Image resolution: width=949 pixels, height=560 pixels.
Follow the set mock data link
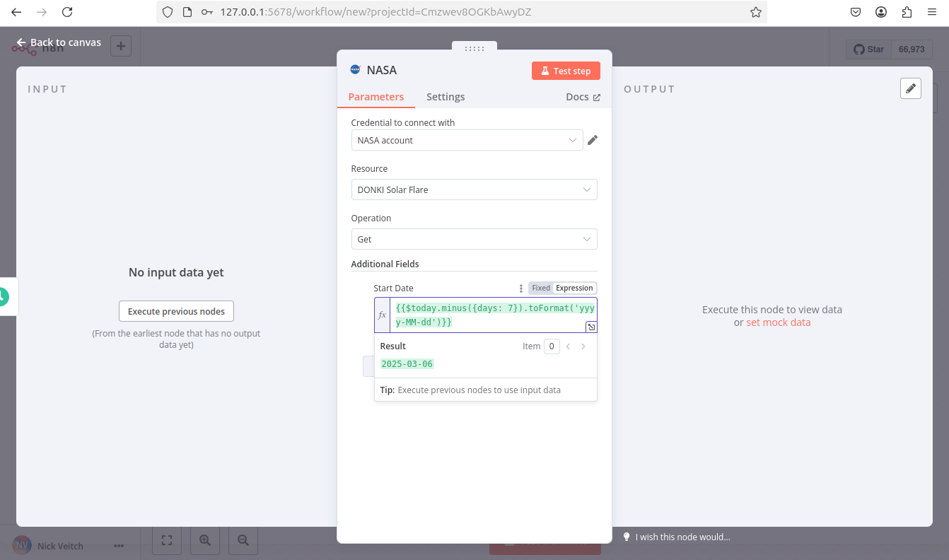tap(778, 322)
